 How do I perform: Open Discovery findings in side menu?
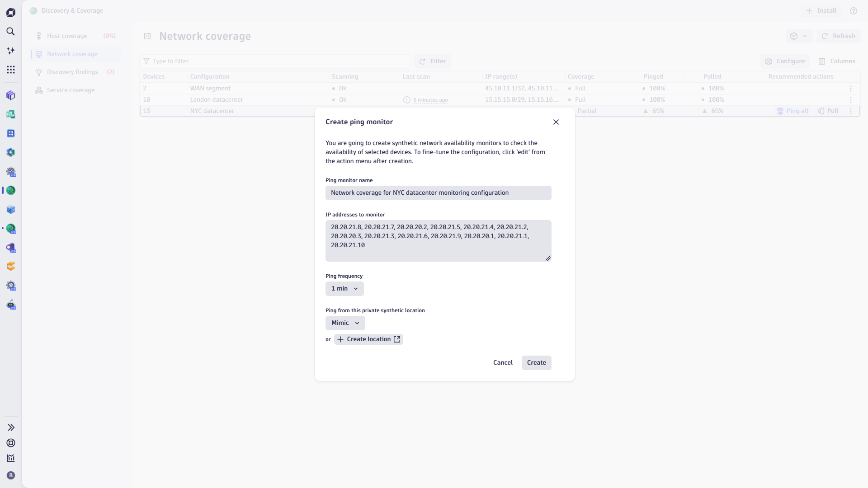pyautogui.click(x=72, y=72)
